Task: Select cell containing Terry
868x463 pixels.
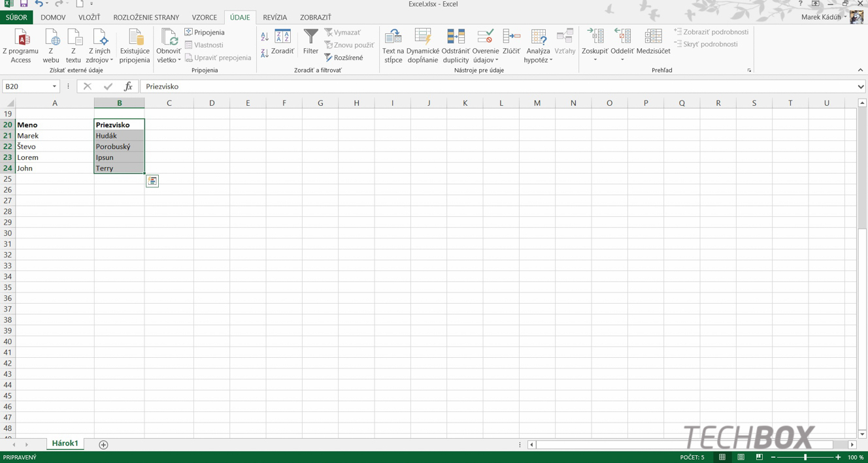Action: click(119, 168)
